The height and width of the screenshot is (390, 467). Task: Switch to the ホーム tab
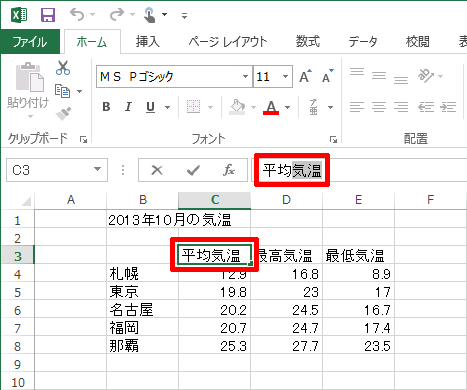[x=92, y=42]
